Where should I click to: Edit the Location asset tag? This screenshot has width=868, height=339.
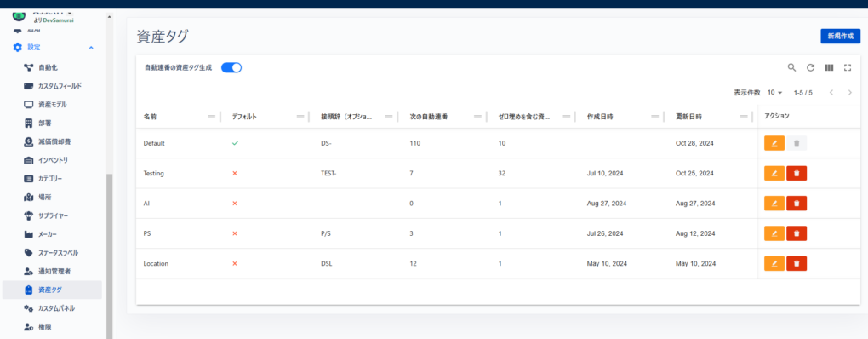[774, 264]
